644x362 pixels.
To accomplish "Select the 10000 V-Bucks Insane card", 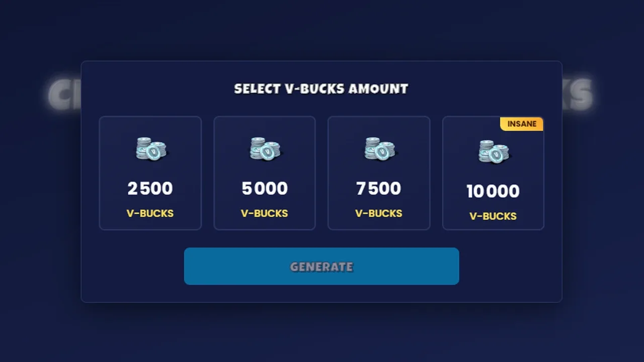I will point(493,173).
